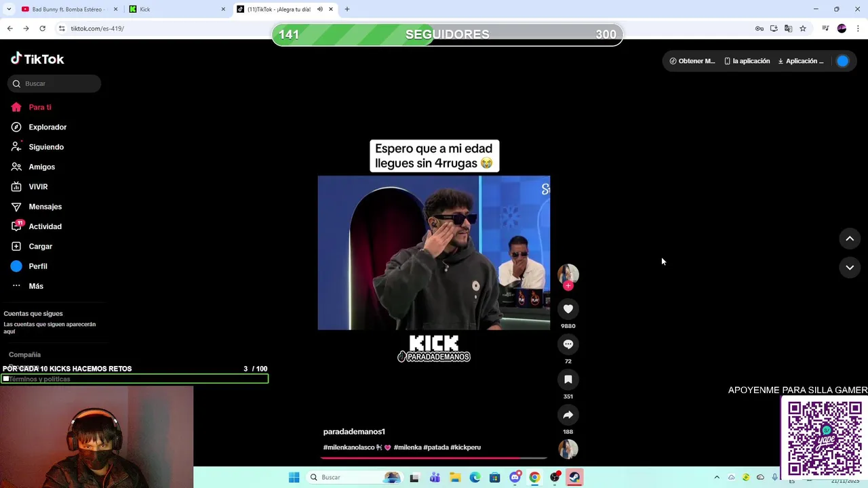Click the #kickperu hashtag
Image resolution: width=868 pixels, height=488 pixels.
coord(465,447)
